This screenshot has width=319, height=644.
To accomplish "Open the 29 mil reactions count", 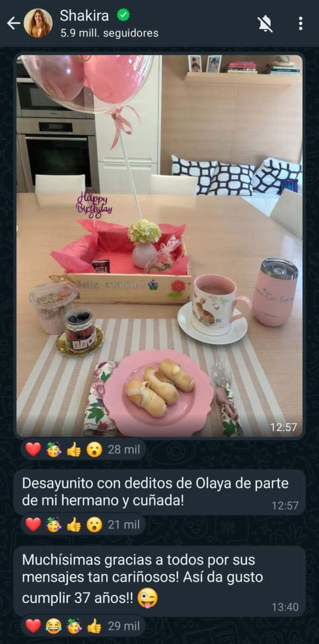I will 124,626.
